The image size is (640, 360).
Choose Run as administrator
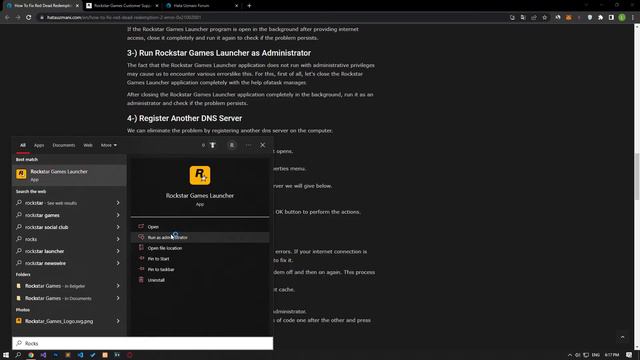(x=200, y=237)
